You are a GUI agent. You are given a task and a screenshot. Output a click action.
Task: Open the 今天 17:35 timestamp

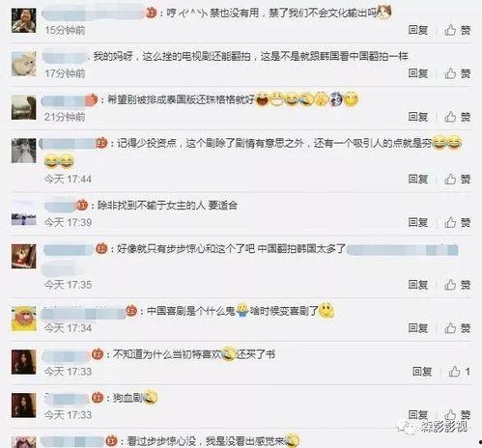click(68, 285)
